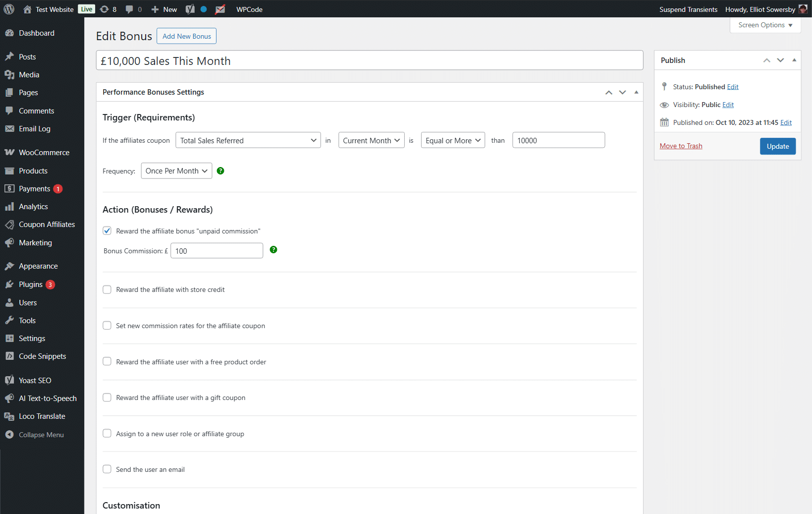Click the Update button
812x514 pixels.
point(778,146)
